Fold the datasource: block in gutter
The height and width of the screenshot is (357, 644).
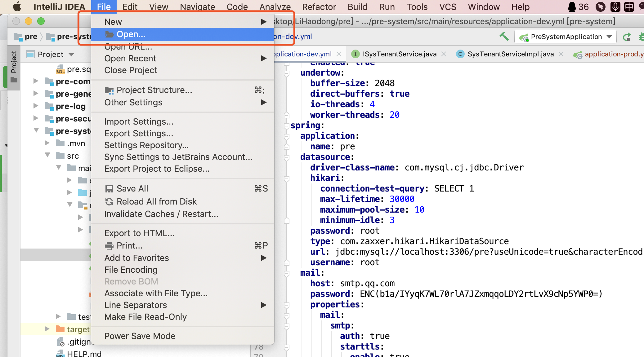point(287,157)
